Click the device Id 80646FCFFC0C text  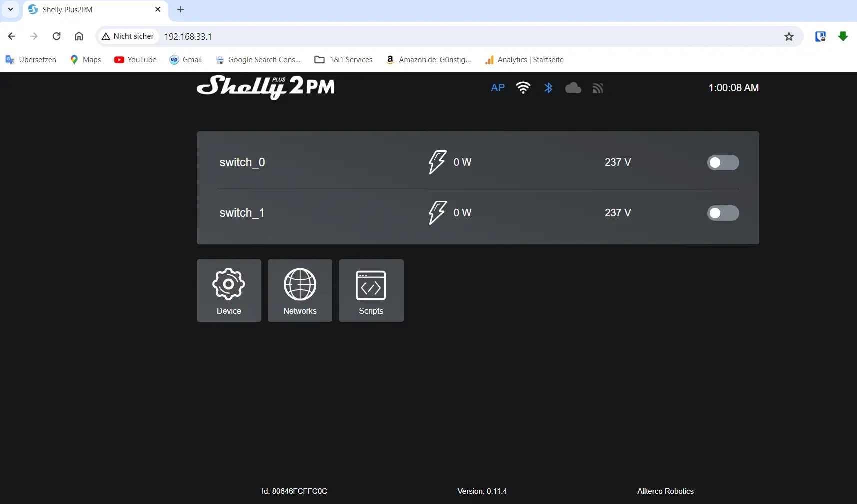point(294,491)
